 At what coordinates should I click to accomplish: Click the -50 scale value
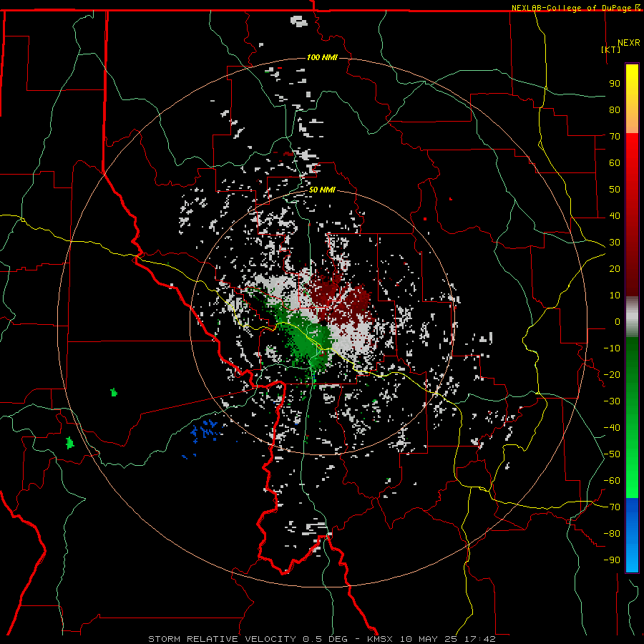pyautogui.click(x=612, y=454)
